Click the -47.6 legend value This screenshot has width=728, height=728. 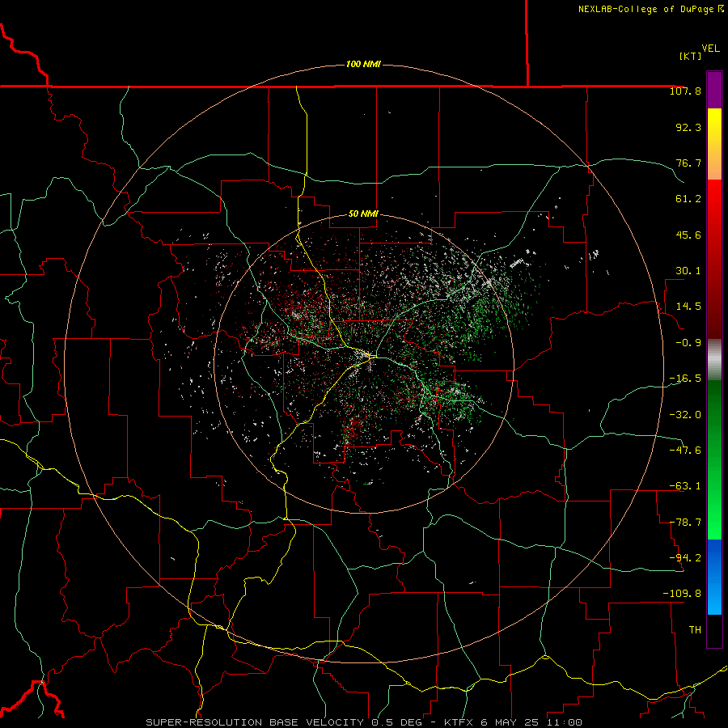coord(685,450)
